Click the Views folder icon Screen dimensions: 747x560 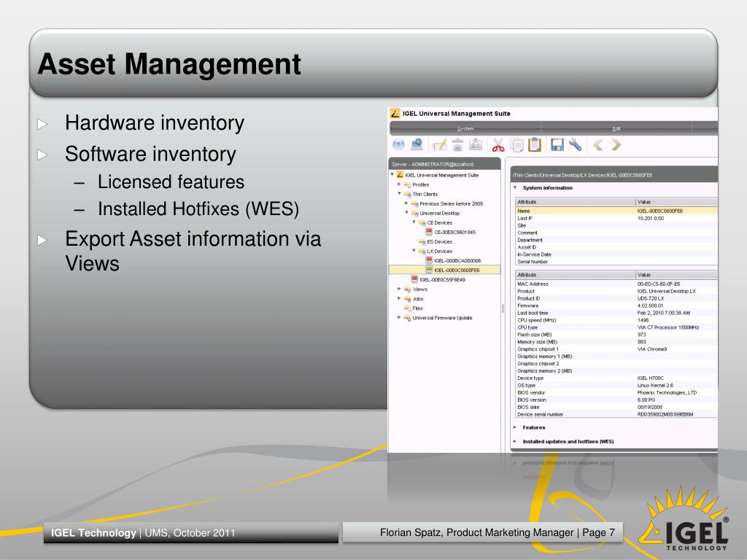pyautogui.click(x=407, y=289)
